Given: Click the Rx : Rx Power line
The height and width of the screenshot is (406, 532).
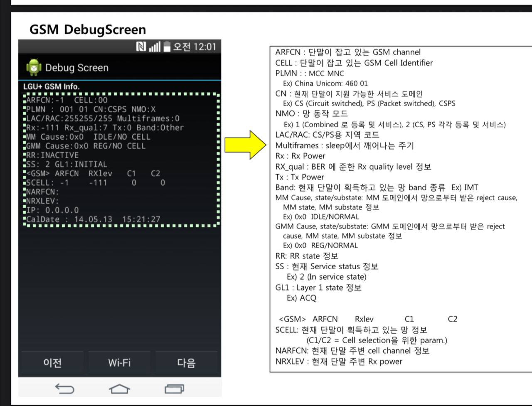Looking at the screenshot, I should [300, 156].
